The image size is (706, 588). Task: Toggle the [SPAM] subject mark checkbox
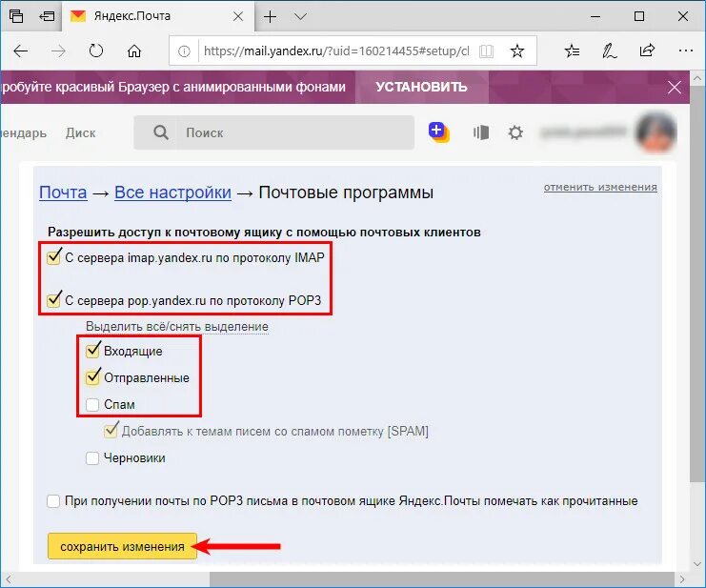[111, 431]
